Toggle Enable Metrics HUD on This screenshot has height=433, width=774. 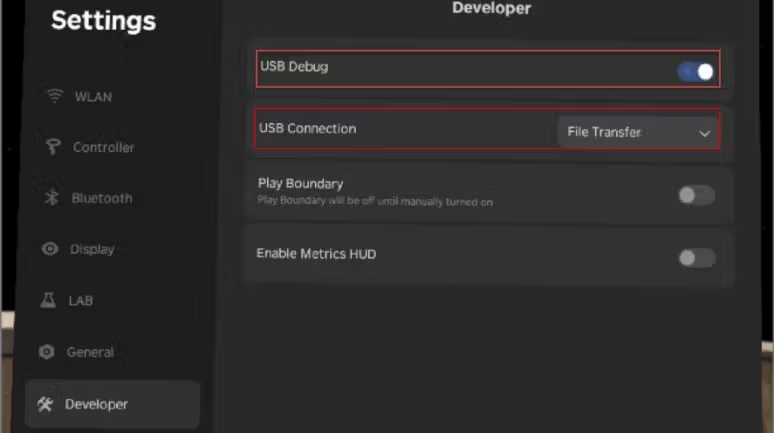(x=696, y=258)
